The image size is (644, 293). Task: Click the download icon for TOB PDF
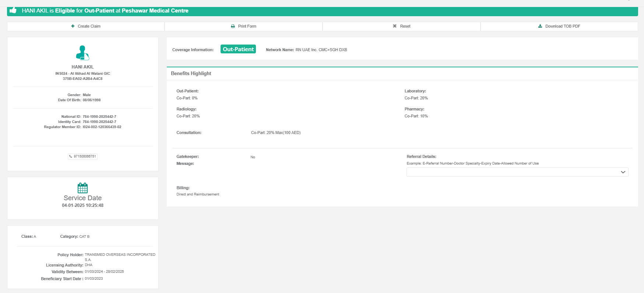click(540, 26)
